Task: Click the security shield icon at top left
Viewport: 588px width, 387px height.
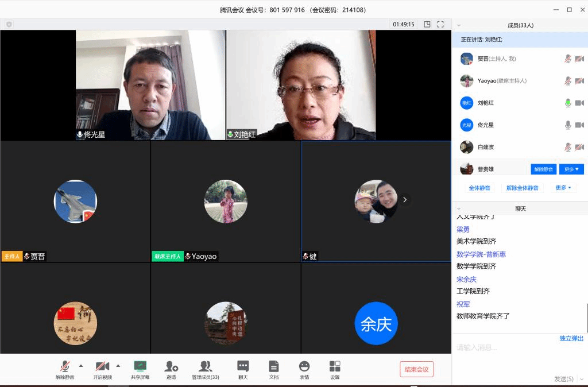Action: coord(9,24)
